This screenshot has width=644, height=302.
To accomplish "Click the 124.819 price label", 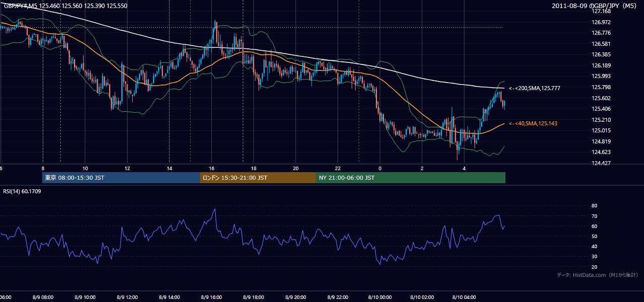I will point(601,141).
